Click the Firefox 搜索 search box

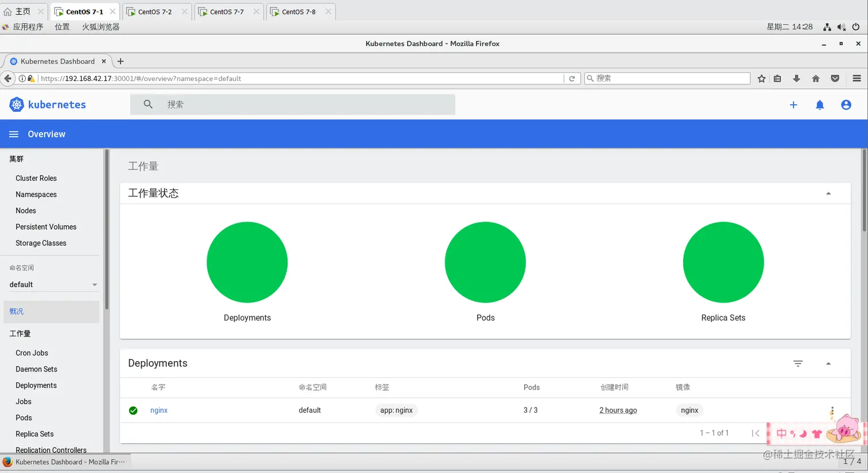[x=667, y=79]
